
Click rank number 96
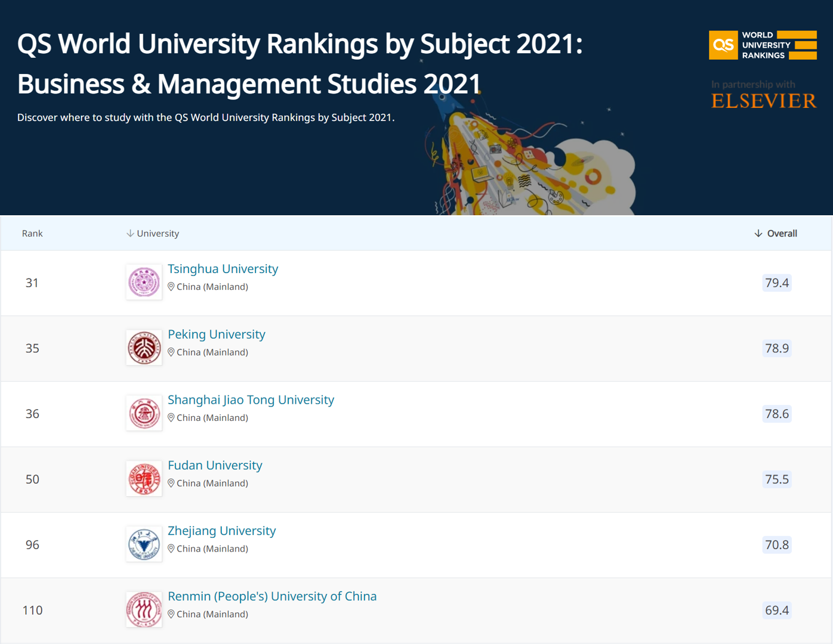pyautogui.click(x=32, y=545)
